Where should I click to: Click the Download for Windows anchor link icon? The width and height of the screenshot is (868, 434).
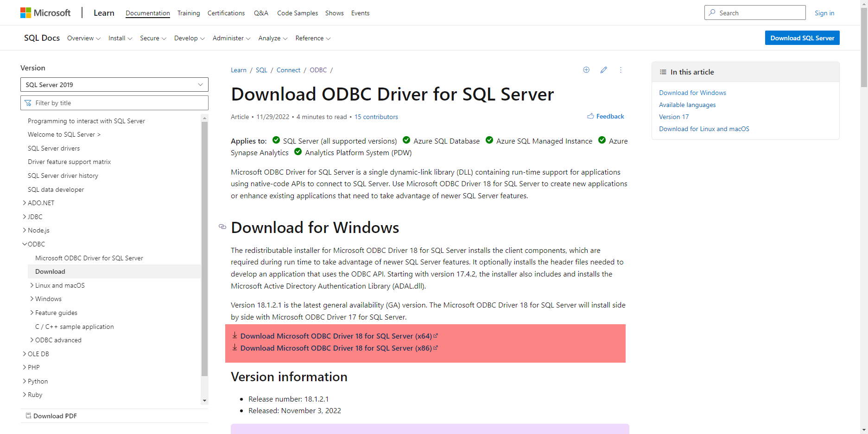pyautogui.click(x=222, y=226)
